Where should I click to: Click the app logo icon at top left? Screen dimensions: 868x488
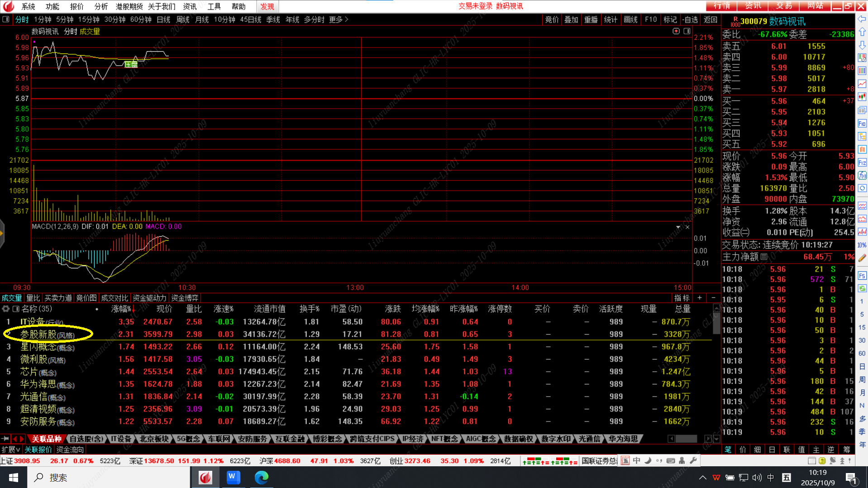click(x=9, y=6)
